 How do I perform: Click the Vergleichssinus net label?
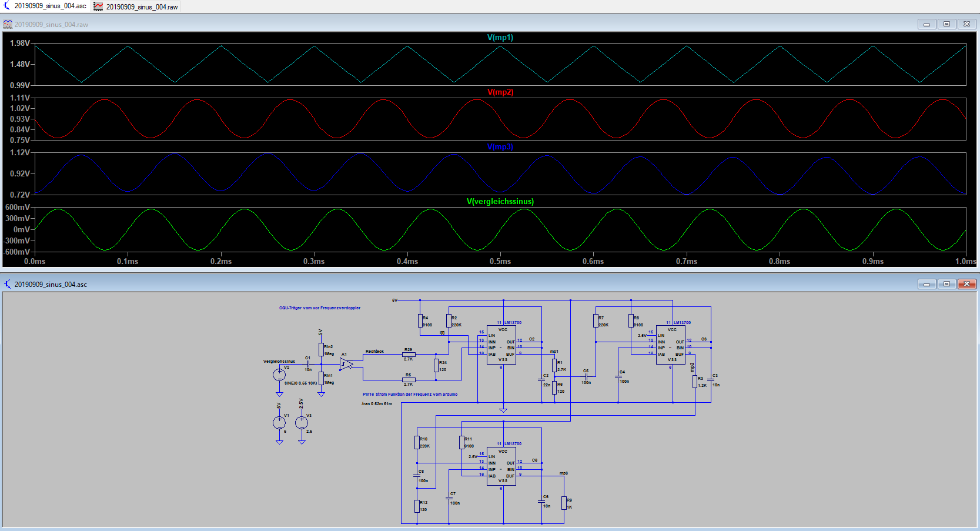pyautogui.click(x=279, y=361)
